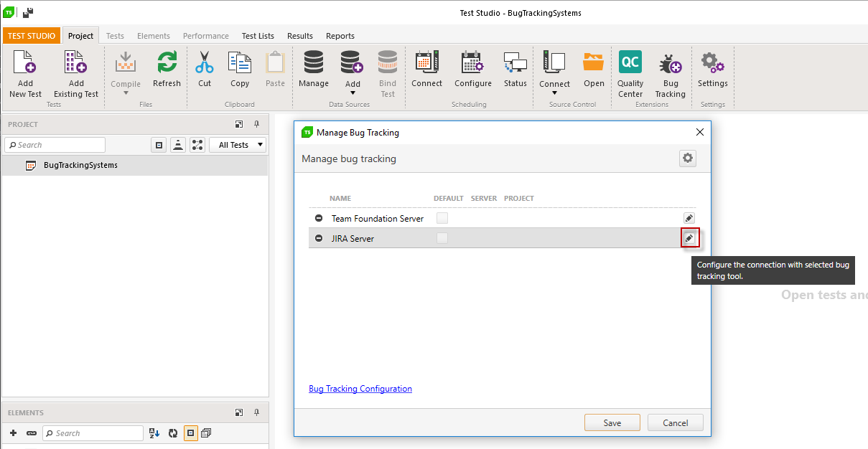Click the Project search field
This screenshot has height=449, width=868.
pos(57,145)
